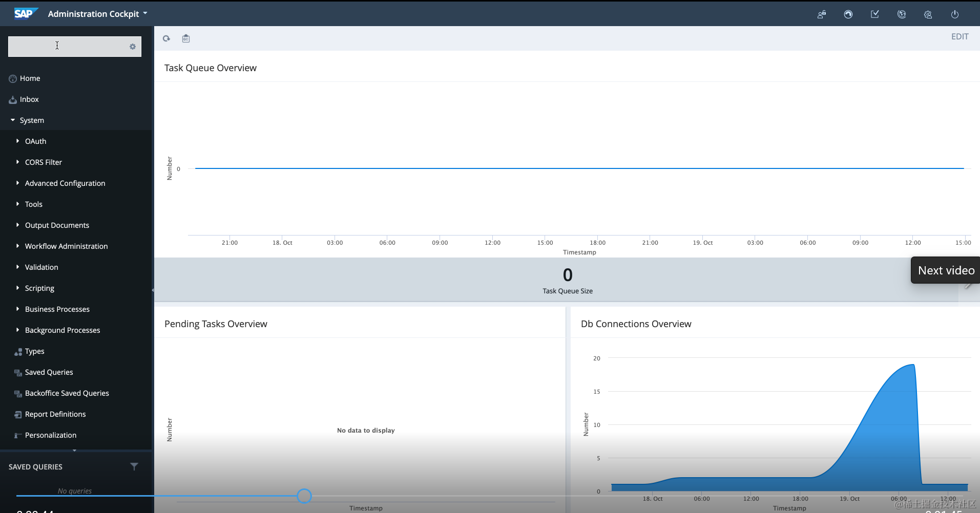Expand the Scripting node

[x=17, y=288]
